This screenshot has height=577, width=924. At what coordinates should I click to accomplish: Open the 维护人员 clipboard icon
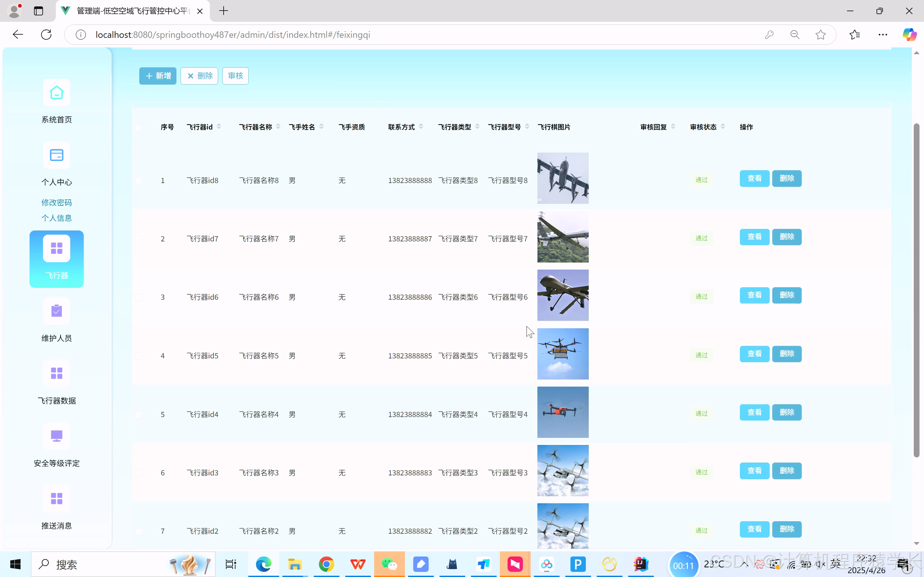click(56, 311)
